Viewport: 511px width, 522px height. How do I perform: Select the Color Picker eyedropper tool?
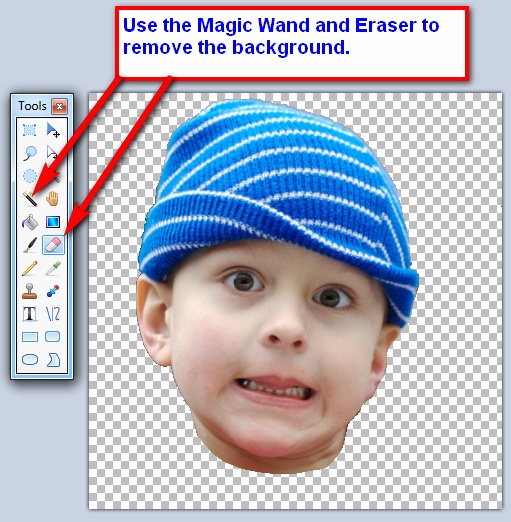point(53,268)
